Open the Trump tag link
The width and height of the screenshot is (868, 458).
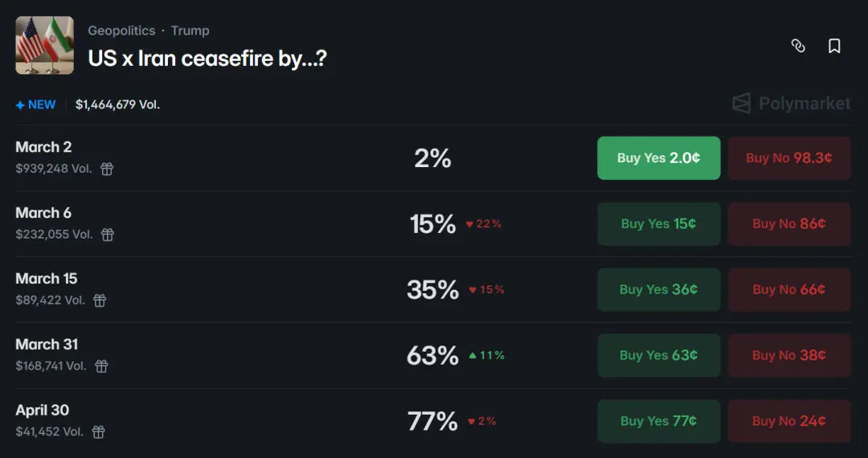point(190,31)
